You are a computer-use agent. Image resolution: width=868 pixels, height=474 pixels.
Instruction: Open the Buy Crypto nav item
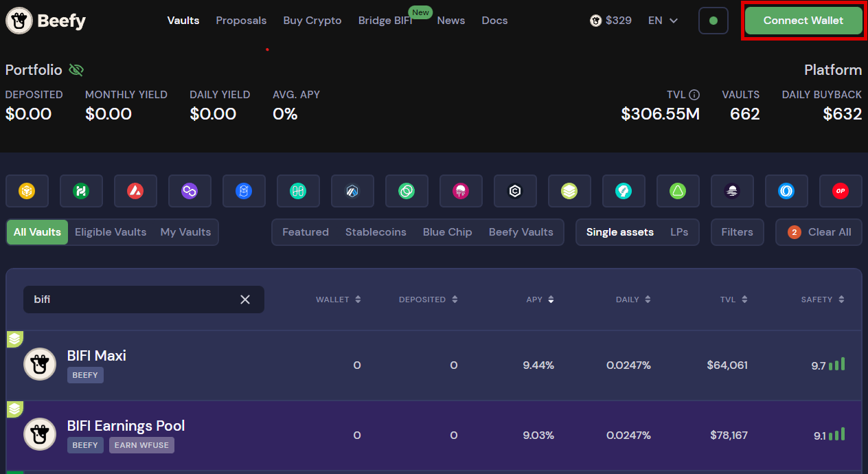pyautogui.click(x=312, y=21)
